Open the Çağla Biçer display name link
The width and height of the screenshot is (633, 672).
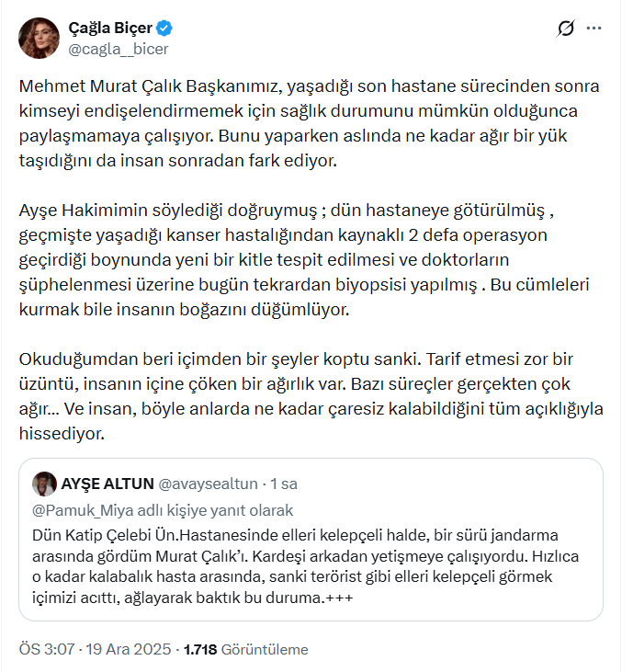tap(110, 26)
